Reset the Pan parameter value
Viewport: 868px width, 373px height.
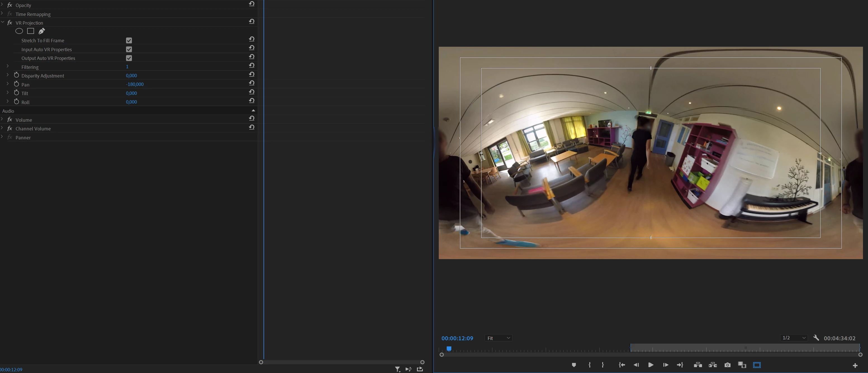pos(252,83)
